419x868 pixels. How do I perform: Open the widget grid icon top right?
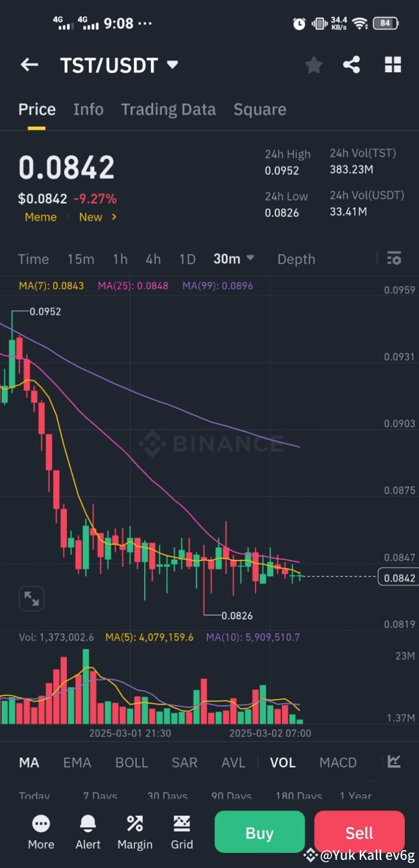coord(393,65)
